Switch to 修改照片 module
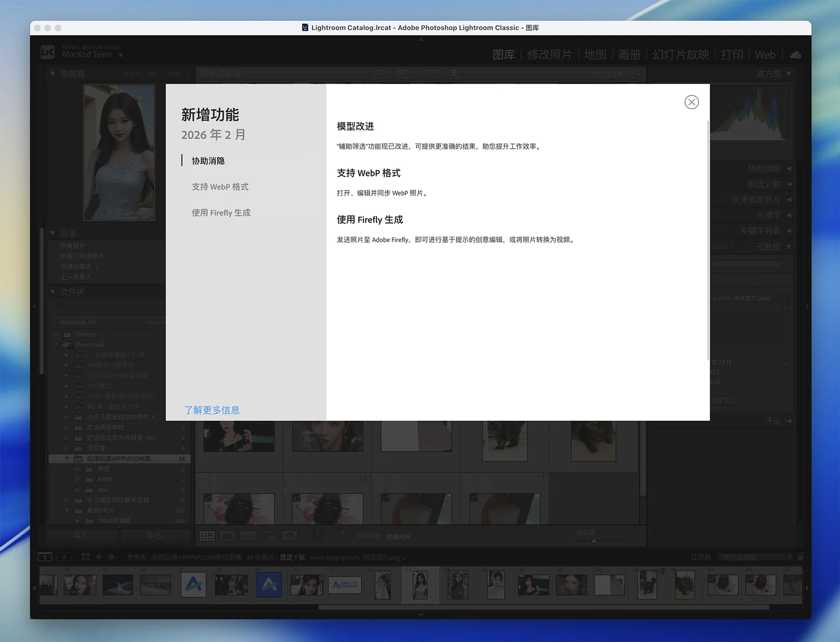The height and width of the screenshot is (642, 840). pyautogui.click(x=549, y=55)
